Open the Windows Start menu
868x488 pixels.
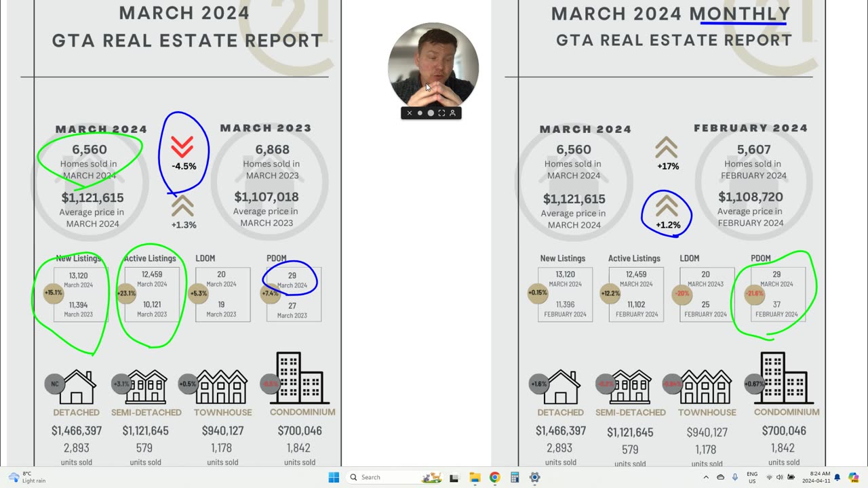click(334, 477)
